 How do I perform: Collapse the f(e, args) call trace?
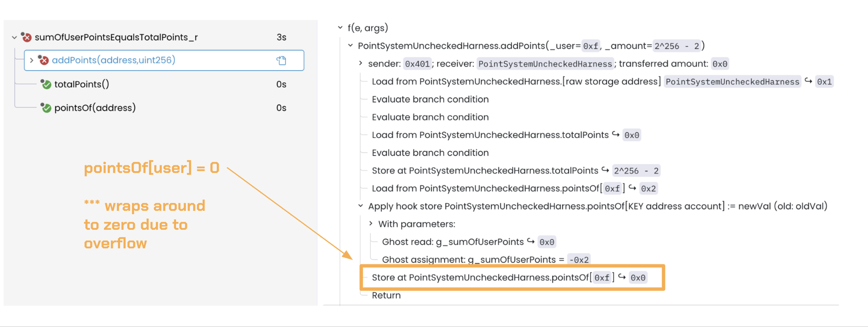point(340,28)
